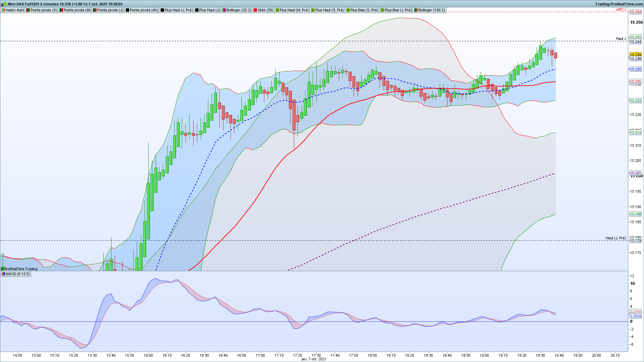Click Points pivots (S) indicator icon
The image size is (644, 362).
coord(28,10)
